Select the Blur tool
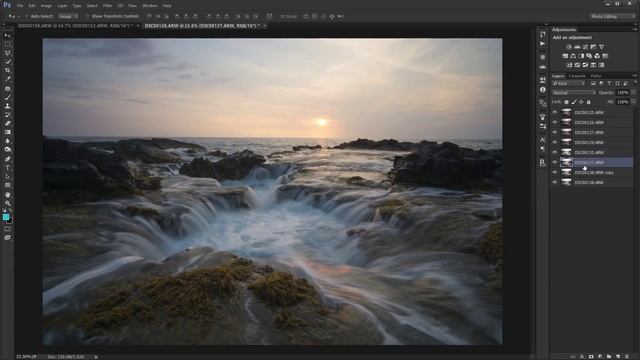 pyautogui.click(x=7, y=141)
